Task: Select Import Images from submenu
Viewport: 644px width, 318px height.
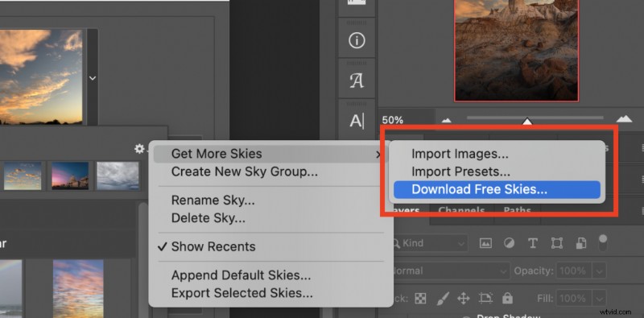Action: (497, 154)
